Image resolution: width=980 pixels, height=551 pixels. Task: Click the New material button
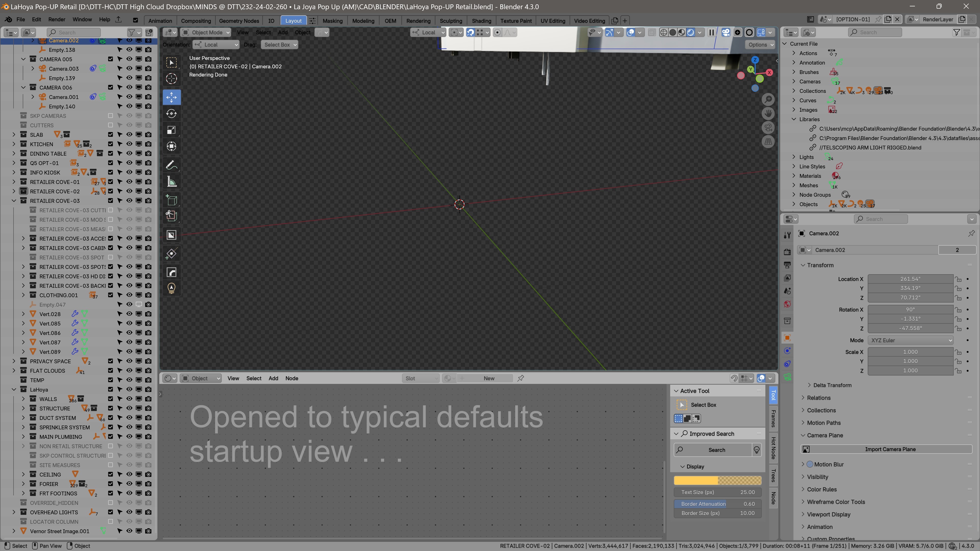coord(489,378)
